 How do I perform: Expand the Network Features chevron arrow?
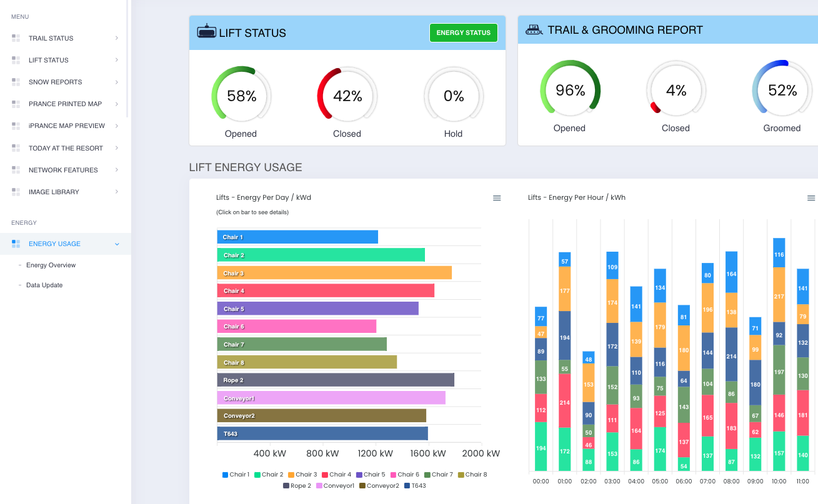(117, 170)
